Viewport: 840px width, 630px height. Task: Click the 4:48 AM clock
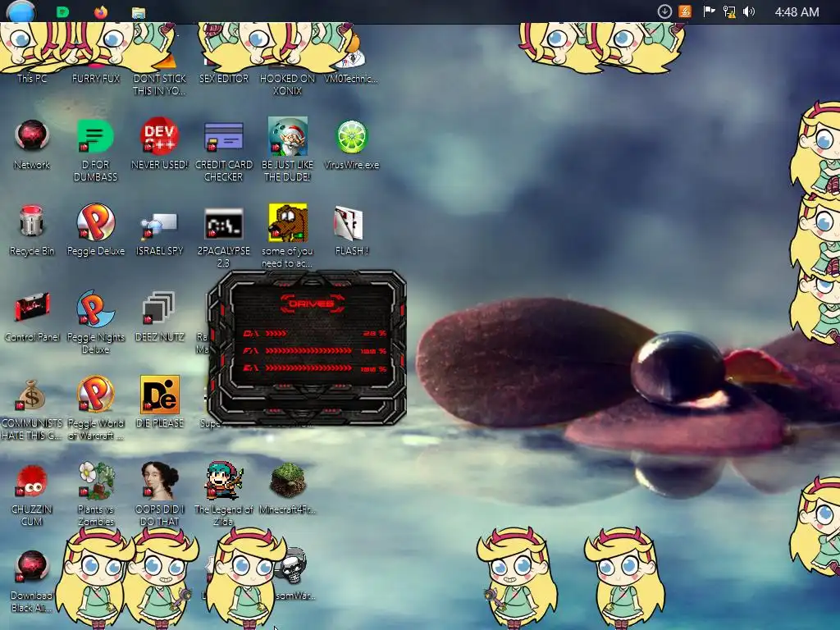797,11
